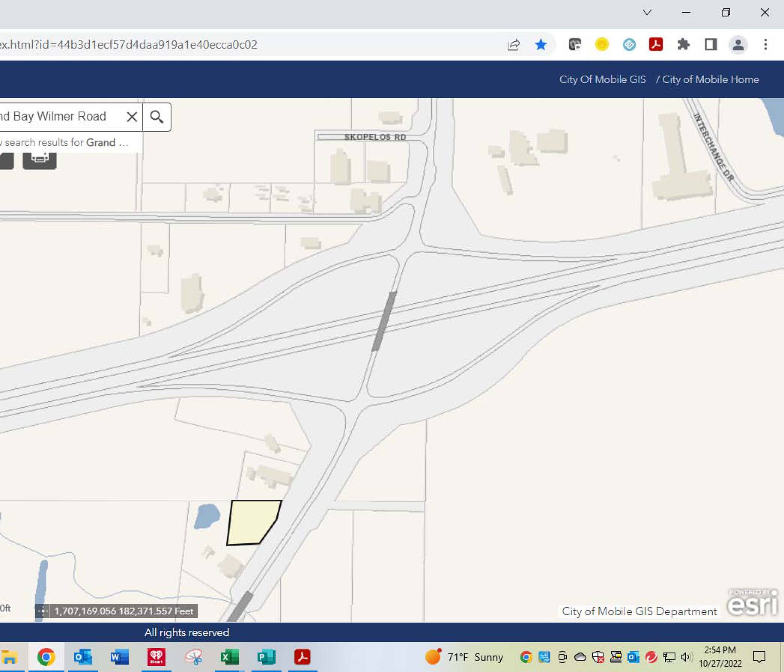Open the Chrome extensions puzzle menu
This screenshot has height=672, width=784.
pos(683,45)
